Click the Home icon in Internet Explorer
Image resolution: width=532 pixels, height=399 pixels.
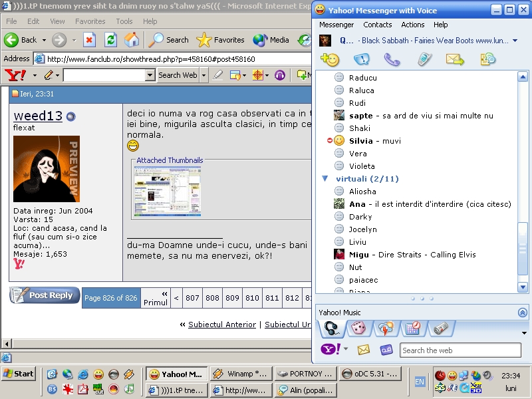point(132,40)
